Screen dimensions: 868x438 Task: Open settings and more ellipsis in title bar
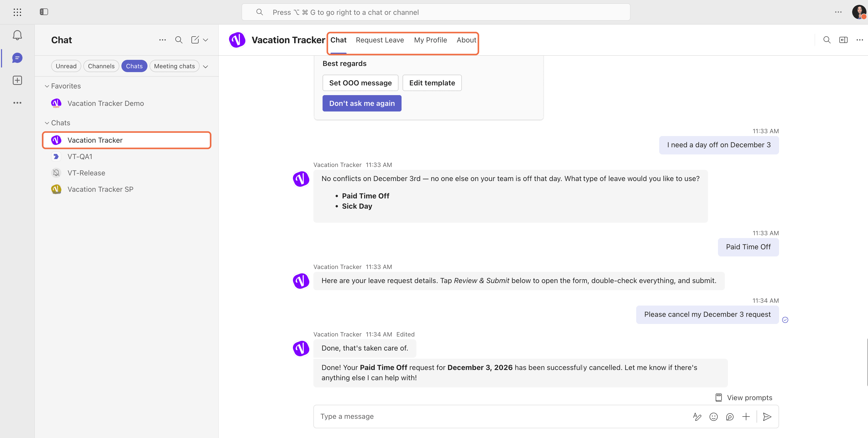(838, 12)
